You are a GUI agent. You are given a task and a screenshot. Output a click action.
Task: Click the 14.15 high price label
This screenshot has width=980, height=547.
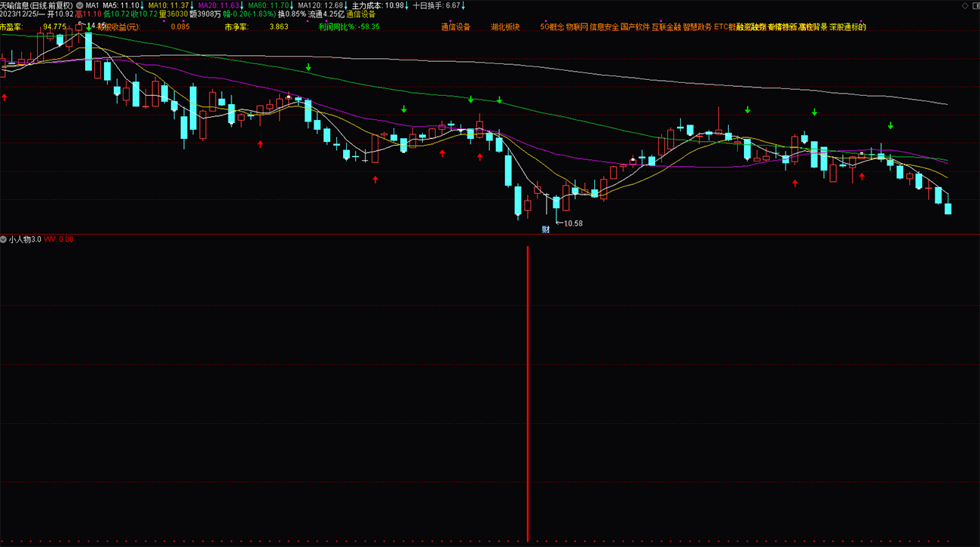pos(97,25)
